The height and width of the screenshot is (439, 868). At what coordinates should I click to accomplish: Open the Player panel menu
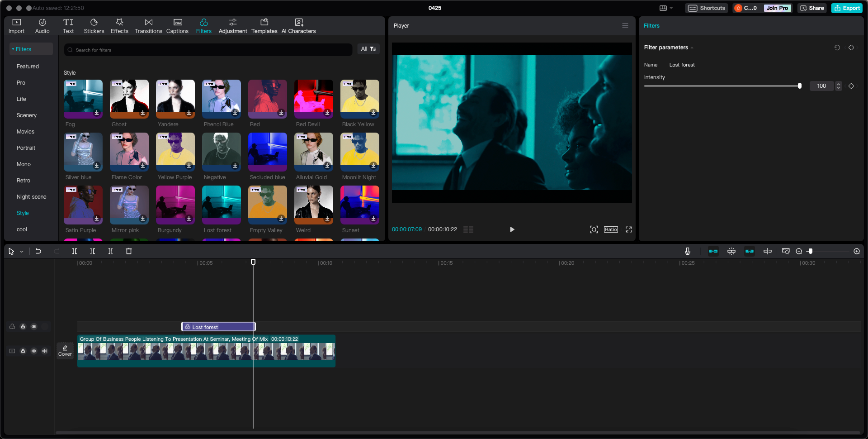(x=625, y=26)
